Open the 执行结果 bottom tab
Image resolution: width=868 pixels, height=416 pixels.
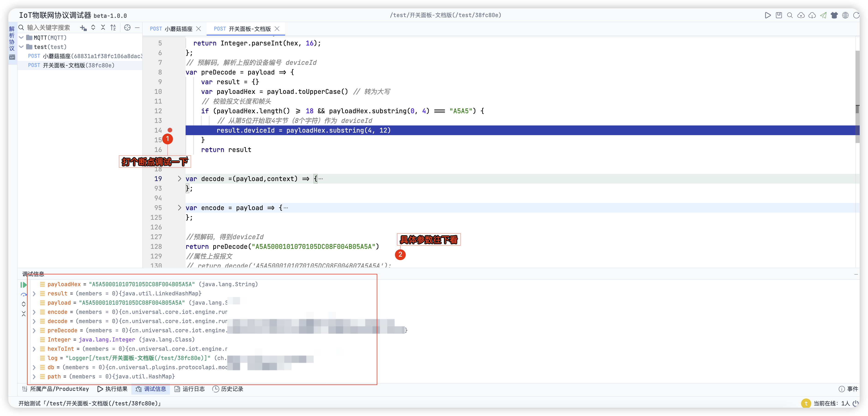click(x=113, y=389)
